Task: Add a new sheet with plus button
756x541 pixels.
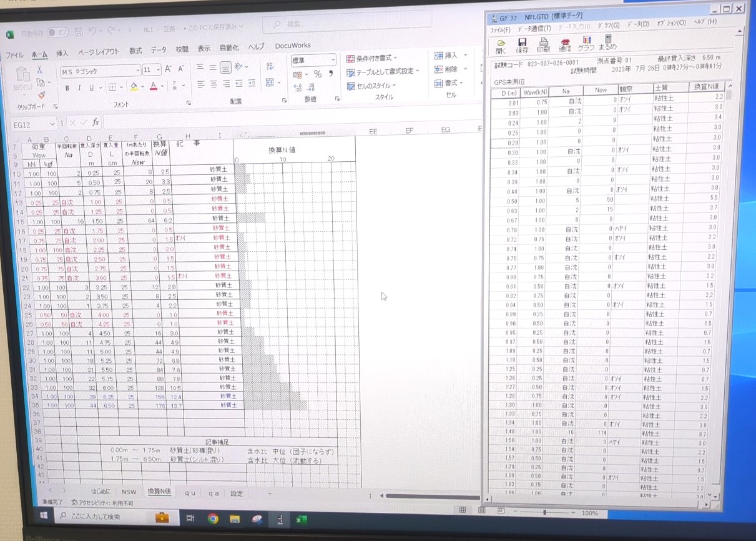Action: point(270,494)
